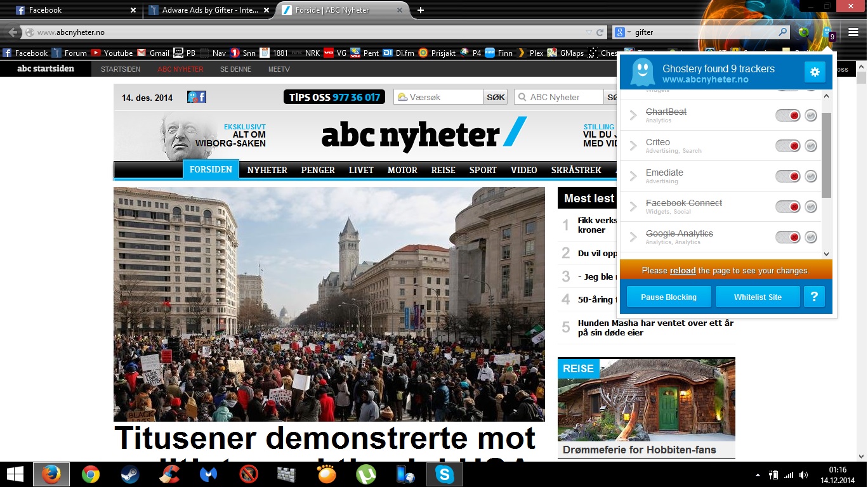Toggle blocking switch for Emediate
Image resolution: width=868 pixels, height=487 pixels.
point(788,176)
